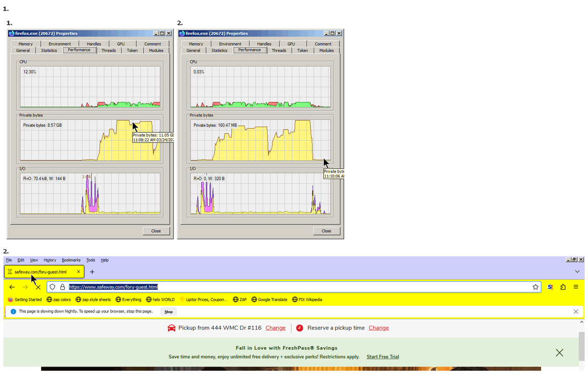Open the Edit menu in Firefox
Screen dimensions: 588x374
21,260
